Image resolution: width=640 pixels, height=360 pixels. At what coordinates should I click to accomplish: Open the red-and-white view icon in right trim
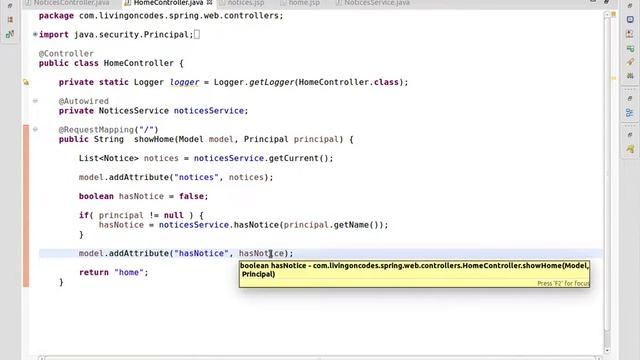630,34
